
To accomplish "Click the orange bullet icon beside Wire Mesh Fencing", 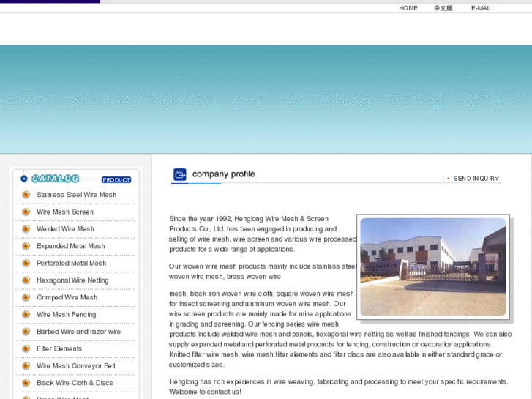I will (26, 315).
